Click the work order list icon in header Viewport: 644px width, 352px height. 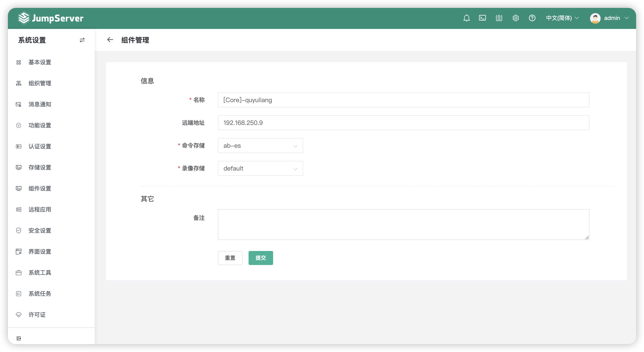point(499,18)
